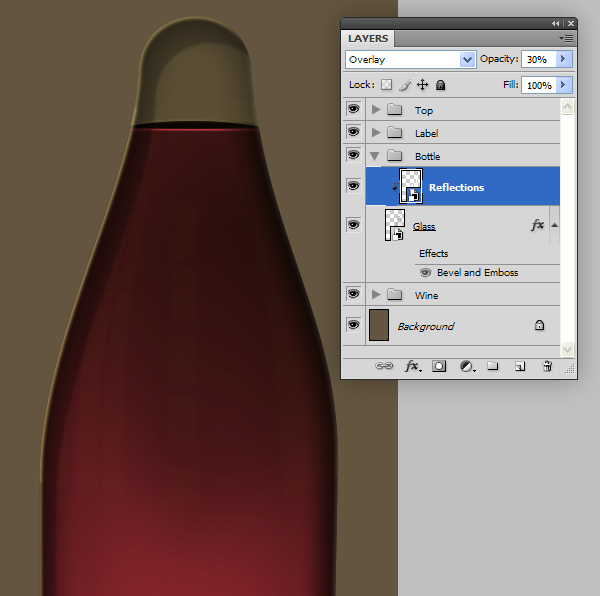This screenshot has width=600, height=596.
Task: Click the lock transparent pixels icon
Action: pos(386,85)
